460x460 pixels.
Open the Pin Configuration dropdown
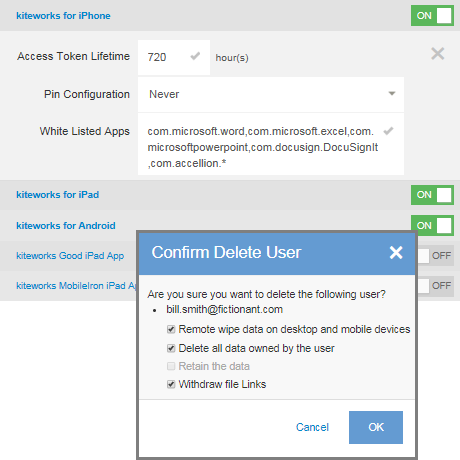point(271,94)
